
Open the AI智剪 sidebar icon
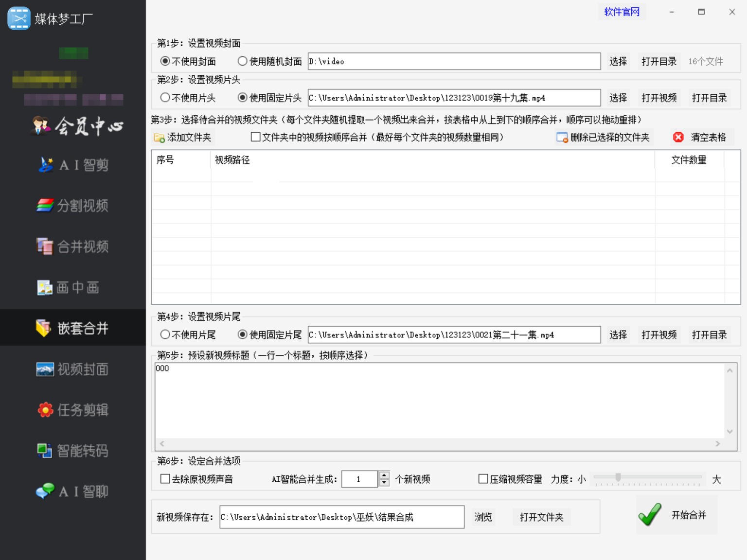[46, 165]
